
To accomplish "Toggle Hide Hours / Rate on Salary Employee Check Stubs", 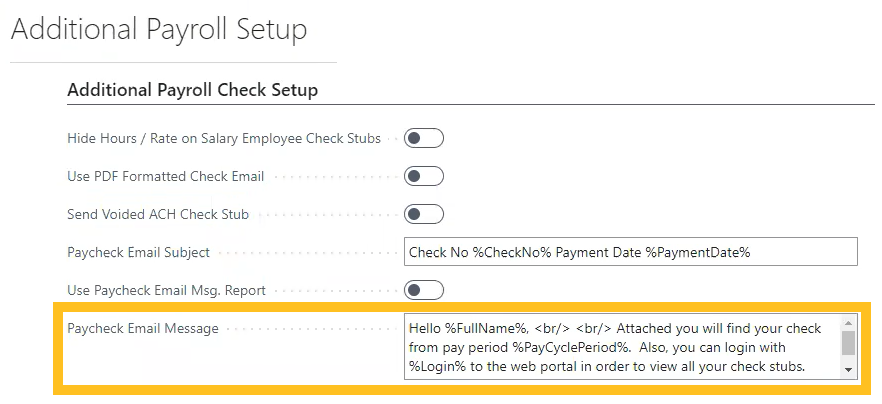I will coord(423,138).
